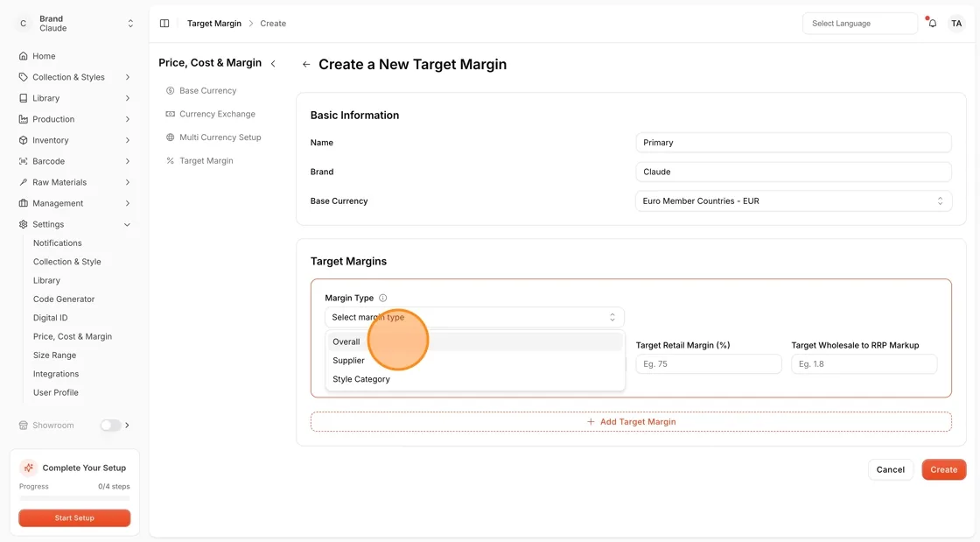Click the Collection & Styles tag icon

click(23, 78)
